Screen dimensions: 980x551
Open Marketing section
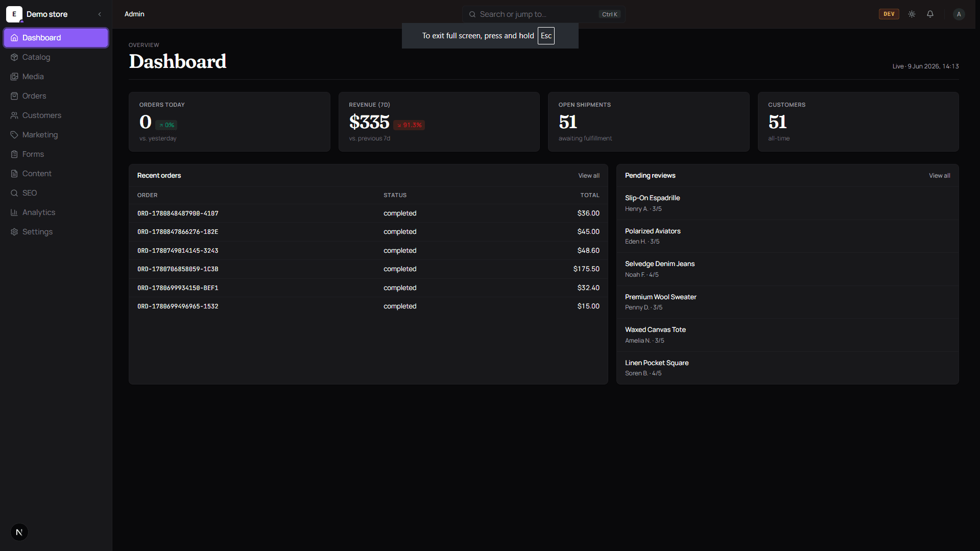coord(56,135)
